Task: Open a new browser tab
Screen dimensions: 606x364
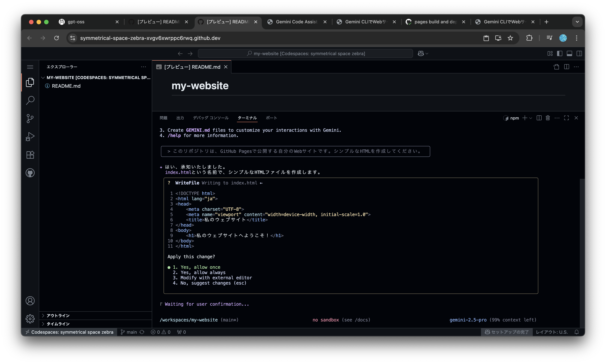Action: pos(546,22)
